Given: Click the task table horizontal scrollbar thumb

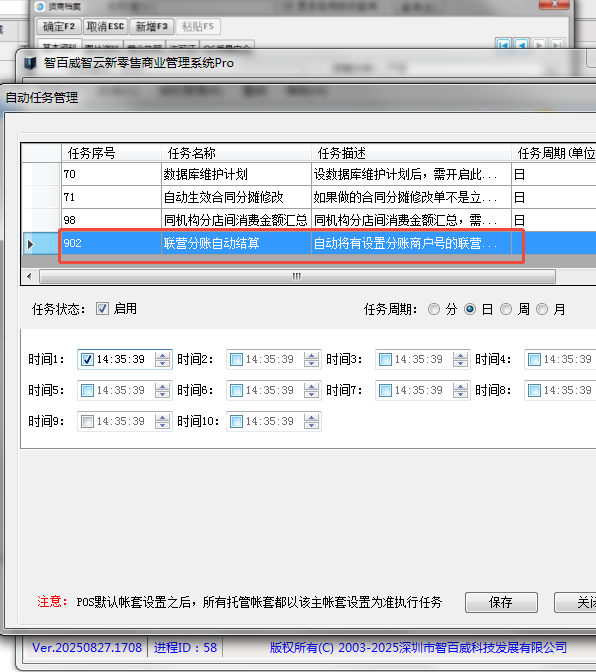Looking at the screenshot, I should tap(297, 276).
